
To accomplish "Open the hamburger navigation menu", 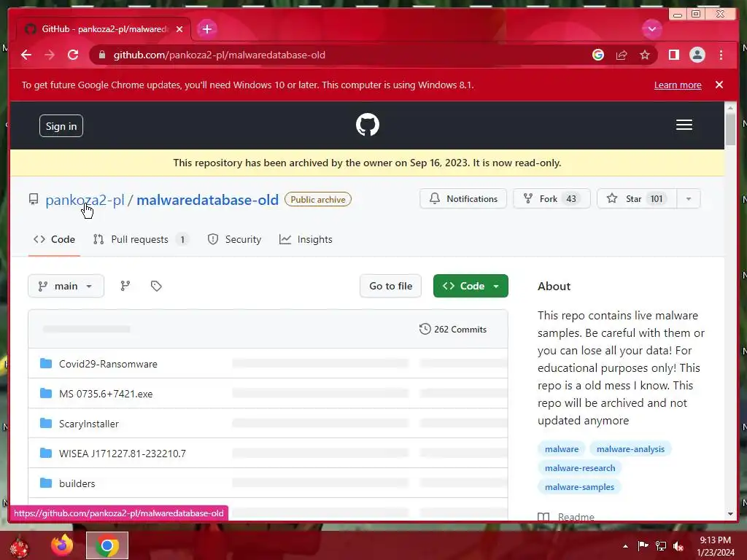I will pos(684,125).
